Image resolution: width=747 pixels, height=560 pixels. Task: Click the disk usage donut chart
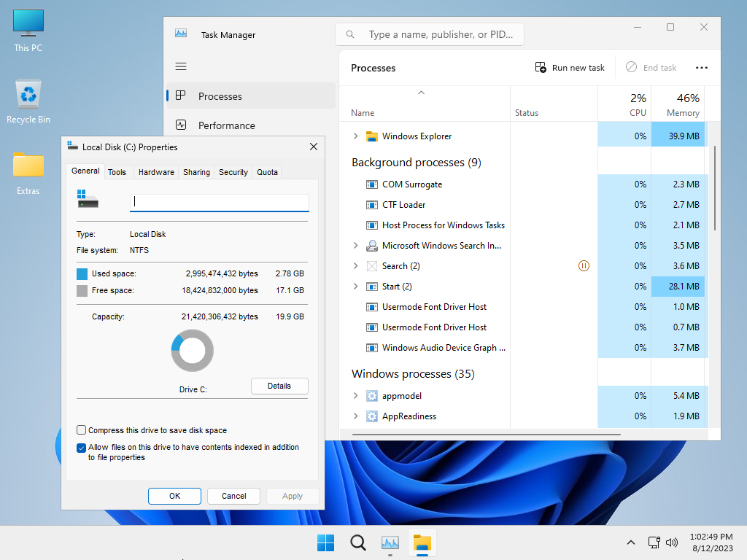click(193, 351)
